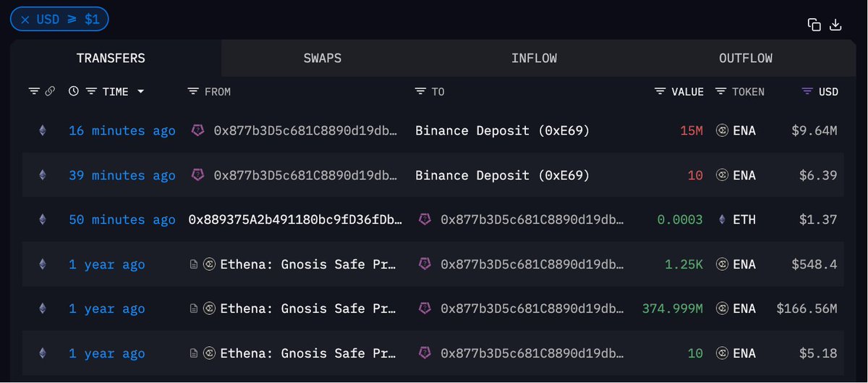Open the TOKEN column filter

click(x=720, y=91)
